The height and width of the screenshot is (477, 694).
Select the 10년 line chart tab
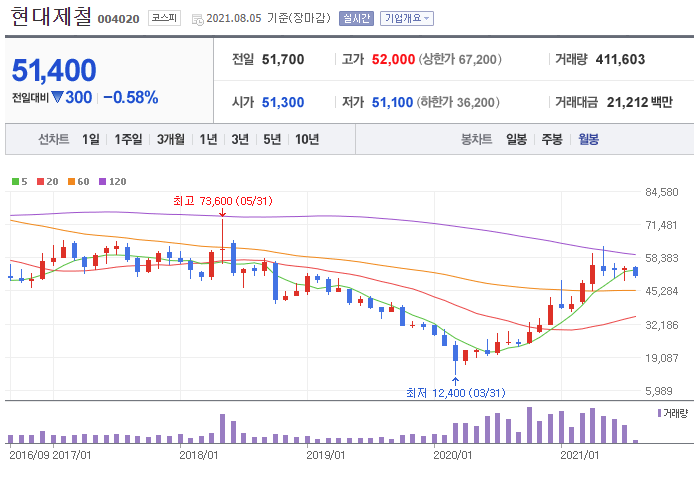click(x=307, y=139)
